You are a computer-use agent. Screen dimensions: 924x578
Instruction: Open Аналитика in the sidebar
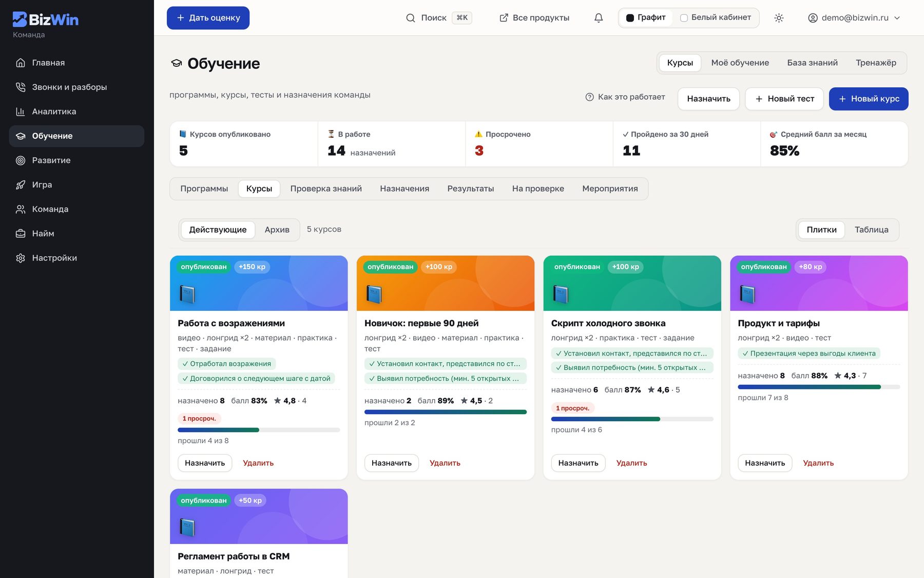pyautogui.click(x=76, y=111)
